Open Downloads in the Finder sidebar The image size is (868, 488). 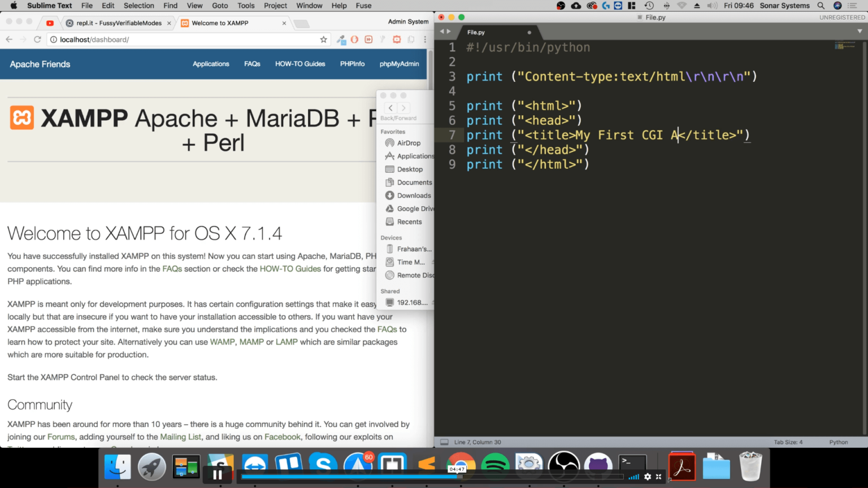[414, 195]
